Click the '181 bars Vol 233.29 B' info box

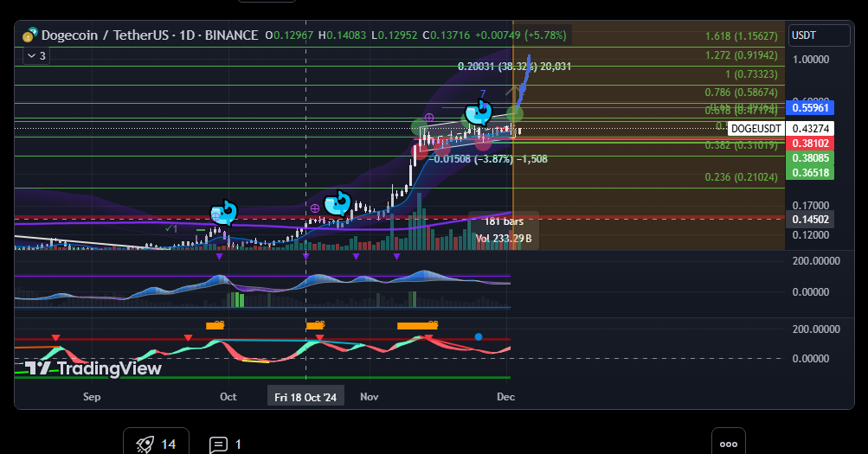[x=504, y=230]
